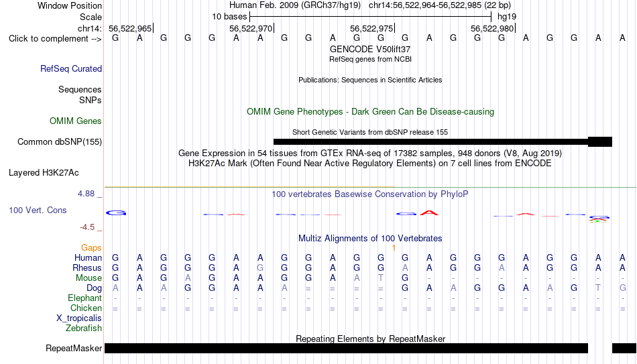
Task: Click the long thin black dbSNP variant bar
Action: pyautogui.click(x=430, y=142)
